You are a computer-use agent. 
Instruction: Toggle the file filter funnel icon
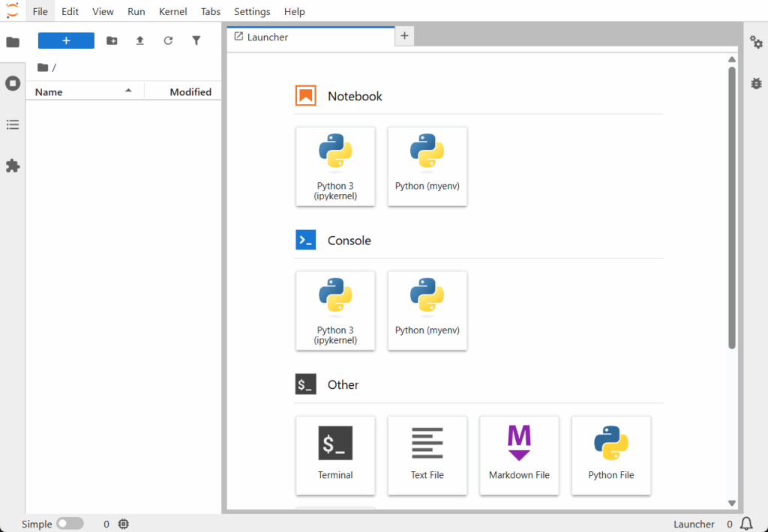(x=196, y=40)
